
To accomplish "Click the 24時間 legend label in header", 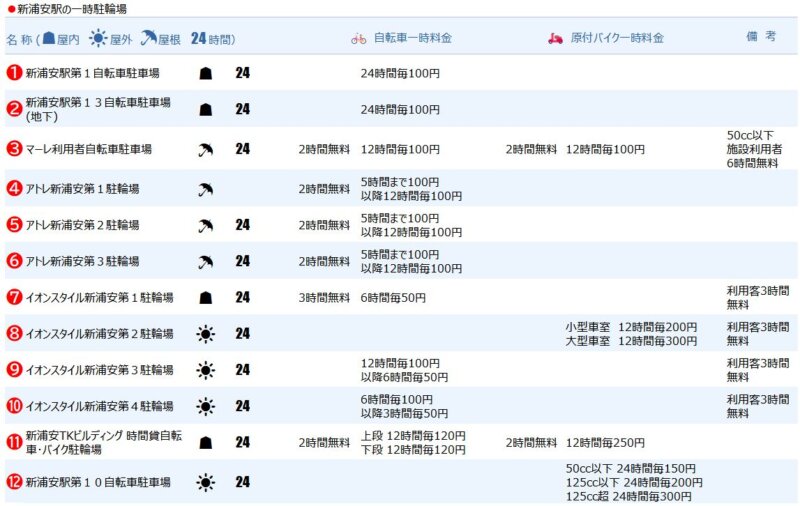I will click(212, 39).
